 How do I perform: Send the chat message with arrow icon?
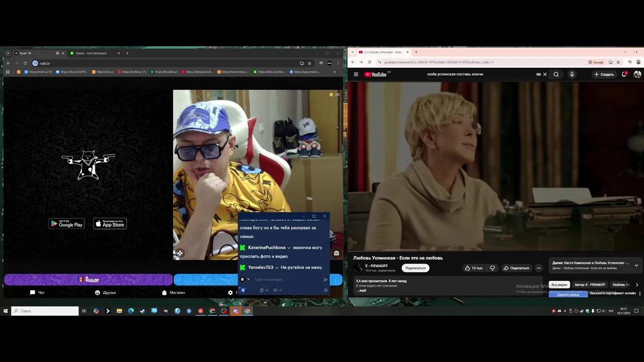(x=326, y=280)
